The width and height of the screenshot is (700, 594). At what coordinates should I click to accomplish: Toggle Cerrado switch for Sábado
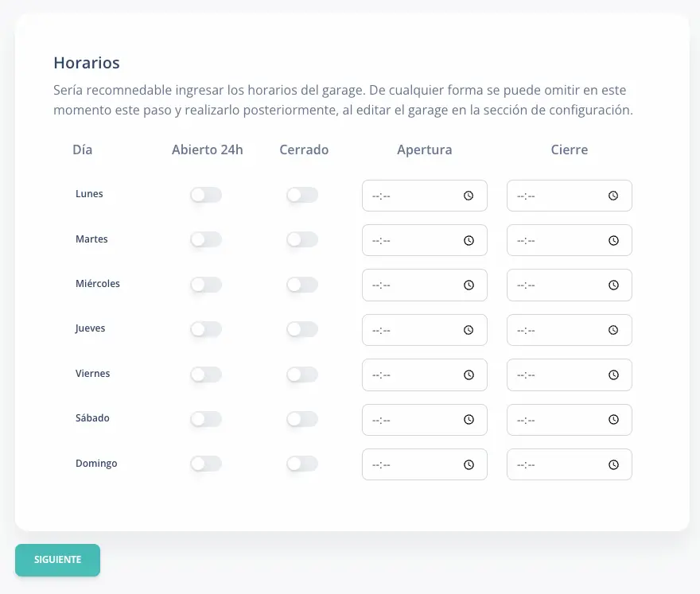point(302,419)
